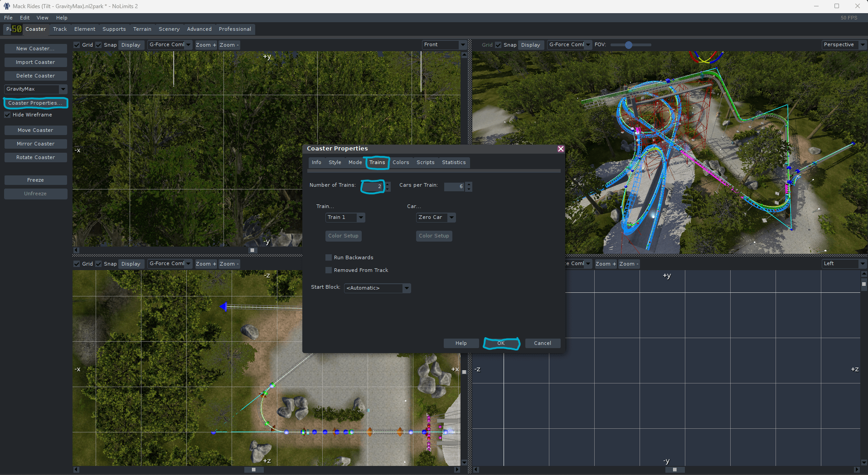Open the View menu

[43, 18]
